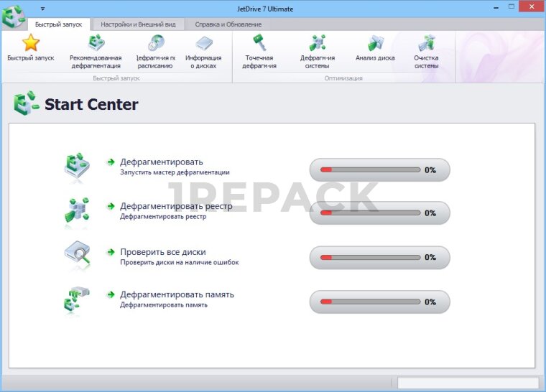
Task: Click Дефрагментировать память link
Action: click(x=177, y=294)
